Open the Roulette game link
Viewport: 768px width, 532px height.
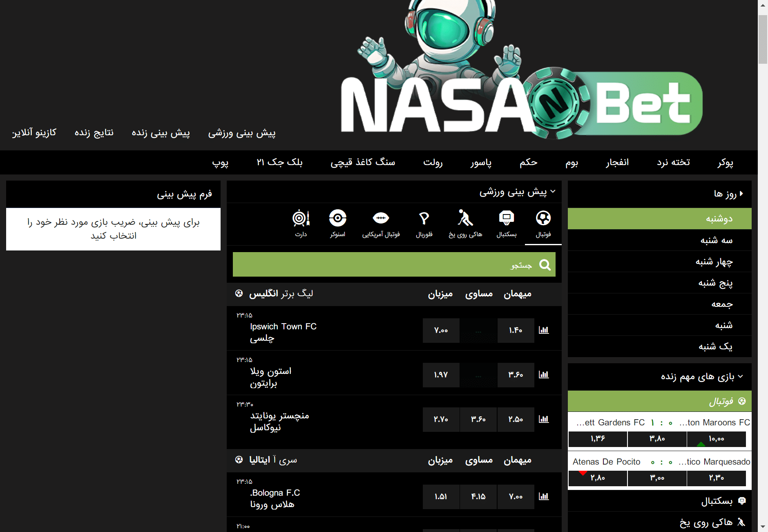click(433, 162)
